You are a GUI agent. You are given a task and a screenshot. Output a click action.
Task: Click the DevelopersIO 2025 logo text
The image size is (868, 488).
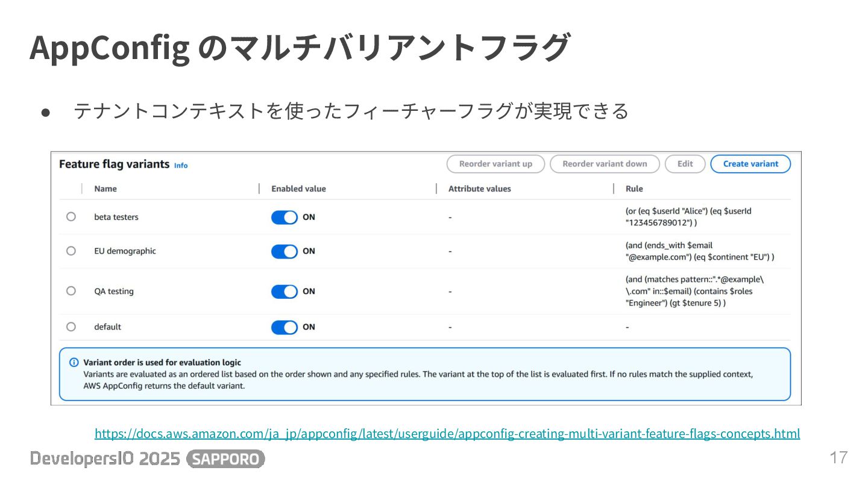[105, 459]
